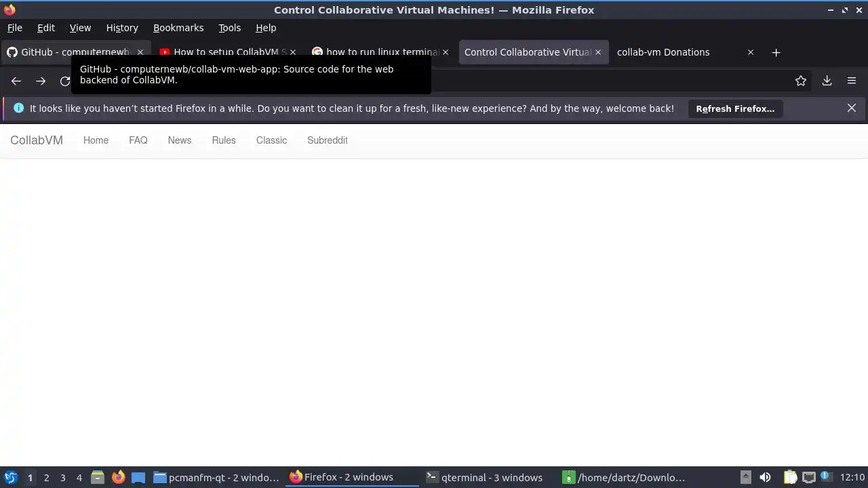Image resolution: width=868 pixels, height=488 pixels.
Task: Open the News link
Action: (180, 140)
